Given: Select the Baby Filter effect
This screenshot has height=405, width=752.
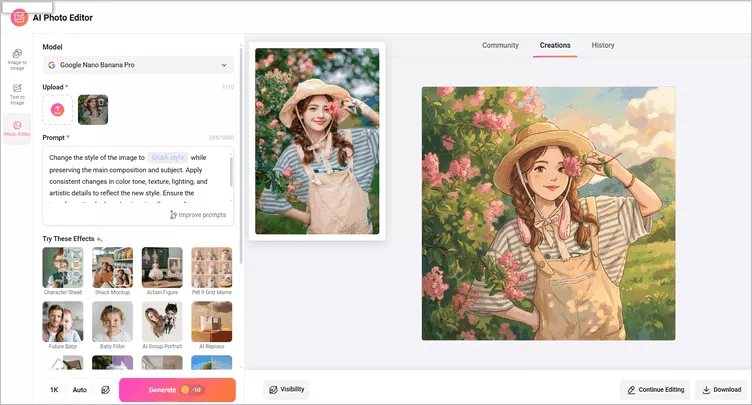Looking at the screenshot, I should (112, 325).
